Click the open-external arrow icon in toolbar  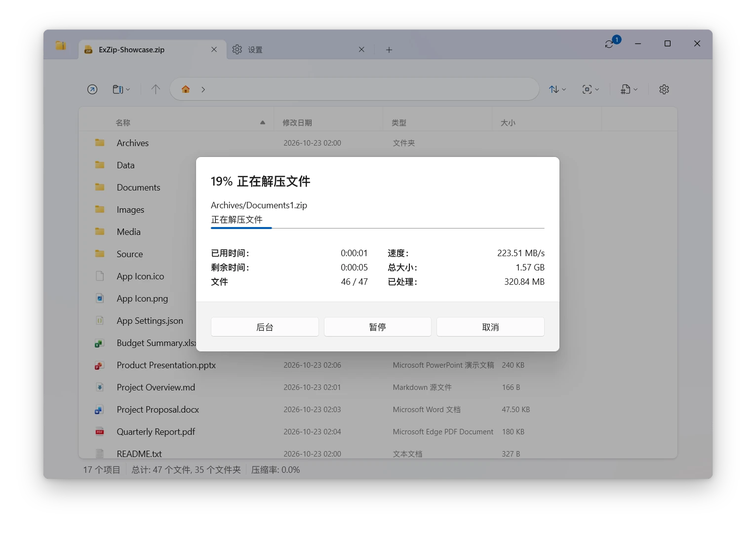[92, 89]
